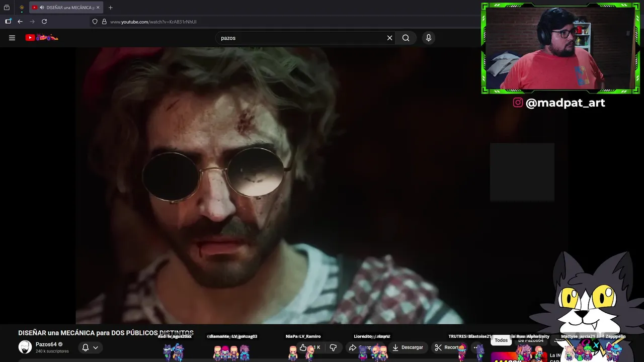Viewport: 644px width, 362px height.
Task: Open the Pazos64 channel name link
Action: 46,344
